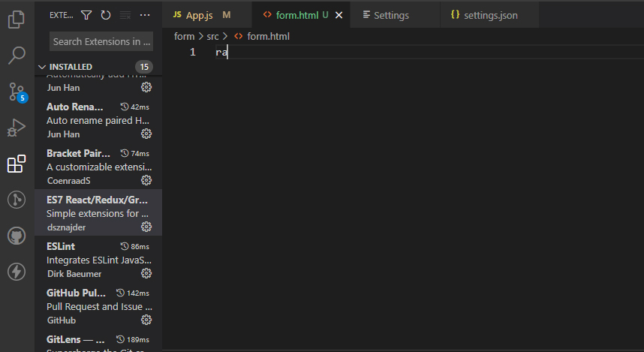Viewport: 644px width, 352px height.
Task: Select the ES7 React/Redux extension entry
Action: pos(98,212)
